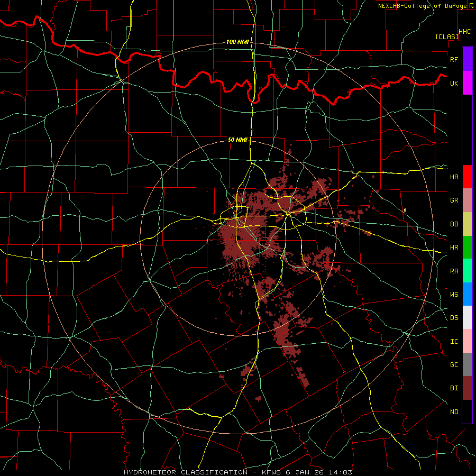Click the BD legend label
This screenshot has height=476, width=476.
click(x=454, y=224)
